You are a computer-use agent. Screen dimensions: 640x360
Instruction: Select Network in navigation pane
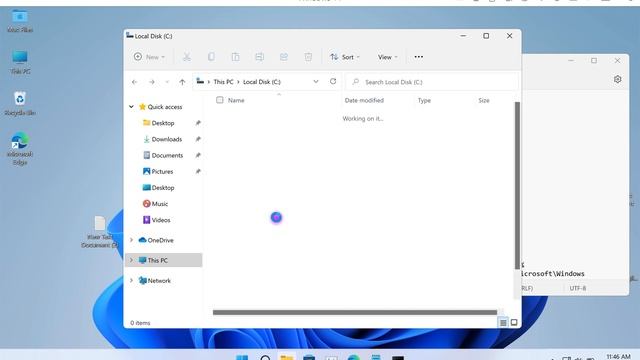[155, 280]
